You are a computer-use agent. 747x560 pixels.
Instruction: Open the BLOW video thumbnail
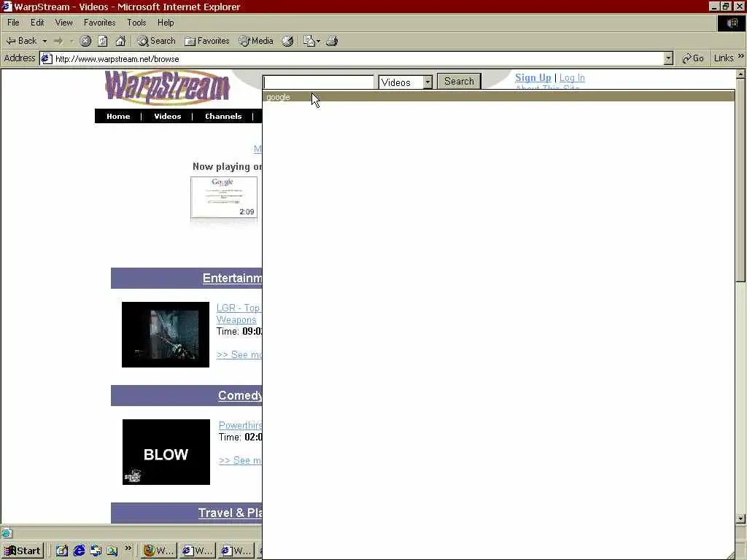(x=166, y=452)
